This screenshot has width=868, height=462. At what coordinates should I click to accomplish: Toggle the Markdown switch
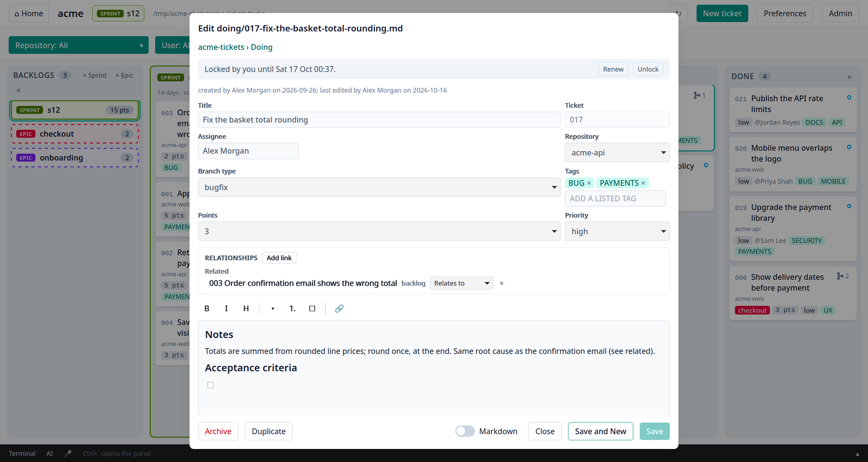click(465, 431)
